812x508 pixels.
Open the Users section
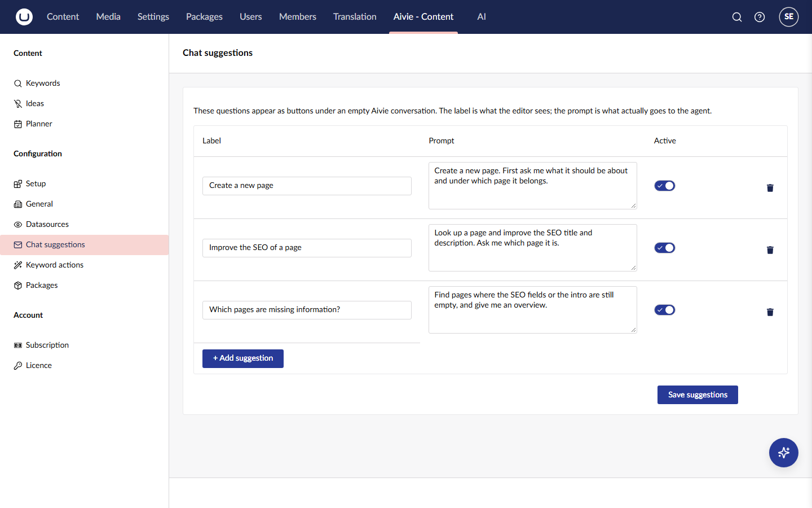coord(250,17)
